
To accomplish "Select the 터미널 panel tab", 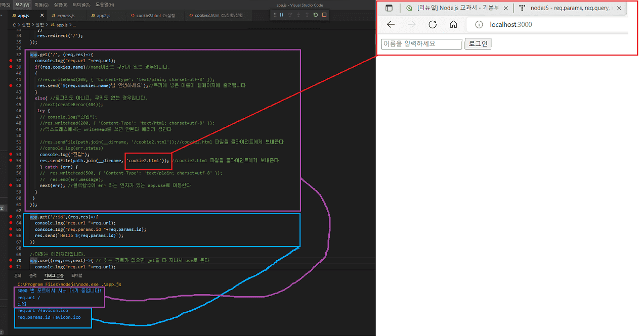I will point(76,275).
